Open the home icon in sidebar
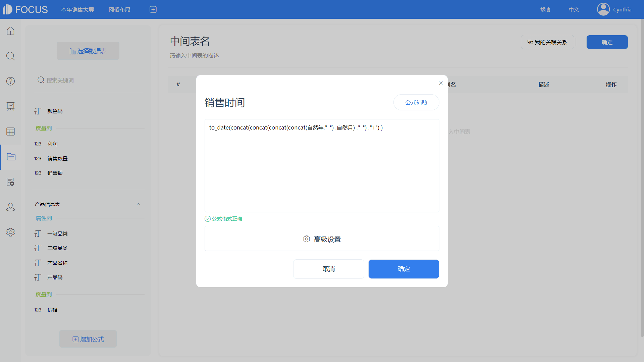The width and height of the screenshot is (644, 362). (x=10, y=31)
